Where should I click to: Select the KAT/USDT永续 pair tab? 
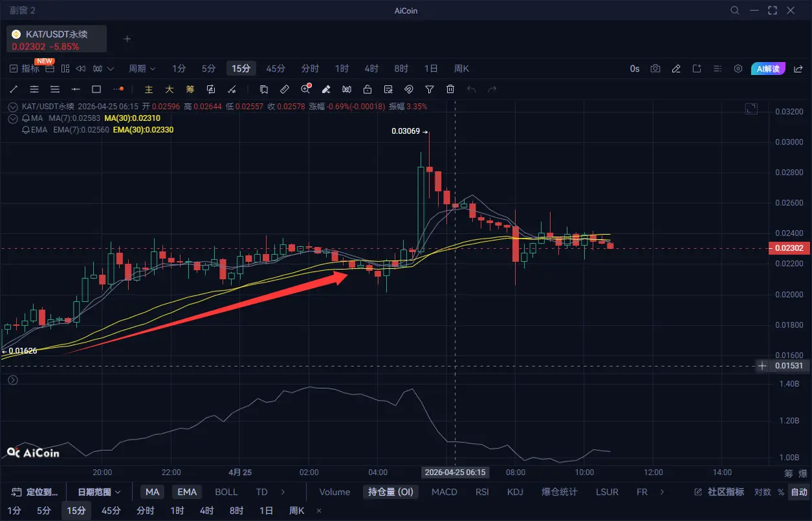(56, 39)
